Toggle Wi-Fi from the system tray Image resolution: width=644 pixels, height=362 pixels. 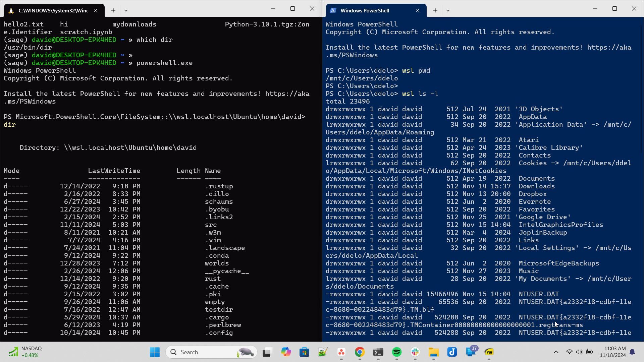569,352
